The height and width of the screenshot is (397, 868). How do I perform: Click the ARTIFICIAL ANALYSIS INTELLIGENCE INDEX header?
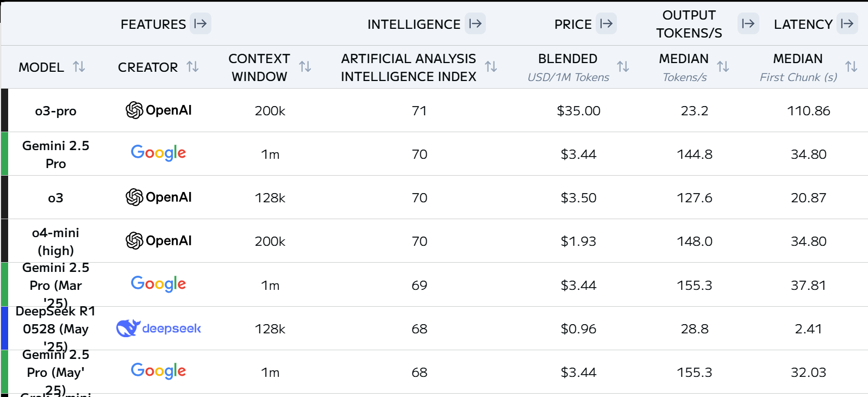tap(409, 67)
